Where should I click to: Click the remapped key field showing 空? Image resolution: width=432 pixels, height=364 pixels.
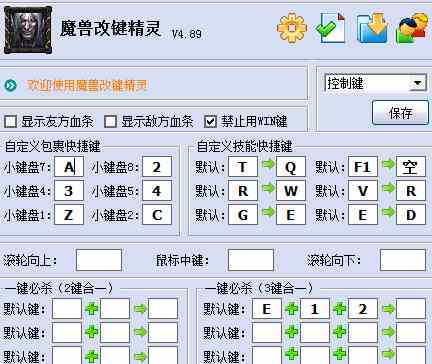[x=411, y=167]
